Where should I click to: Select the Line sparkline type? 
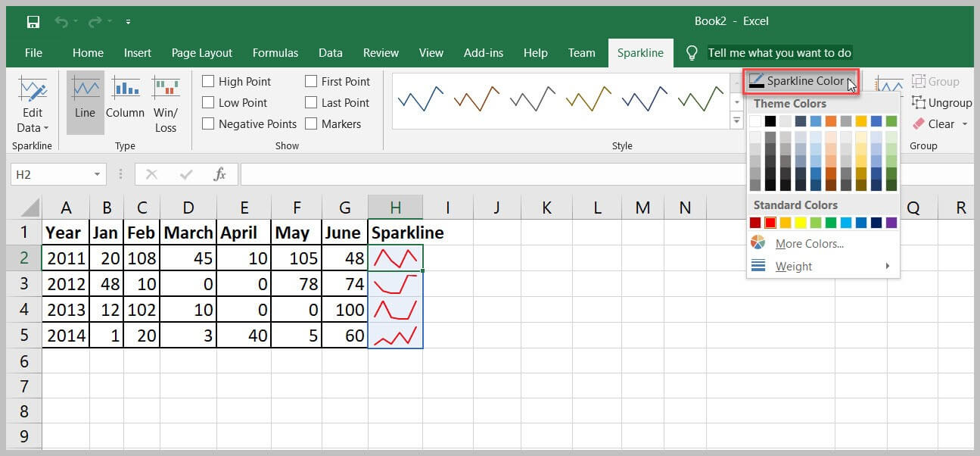[x=85, y=98]
